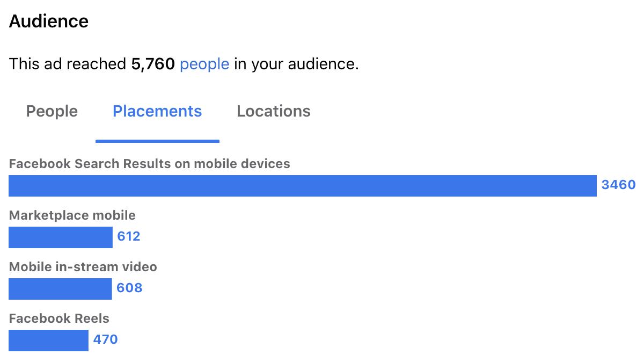The width and height of the screenshot is (644, 362).
Task: Click the Facebook Search Results on mobile devices label
Action: pyautogui.click(x=150, y=164)
